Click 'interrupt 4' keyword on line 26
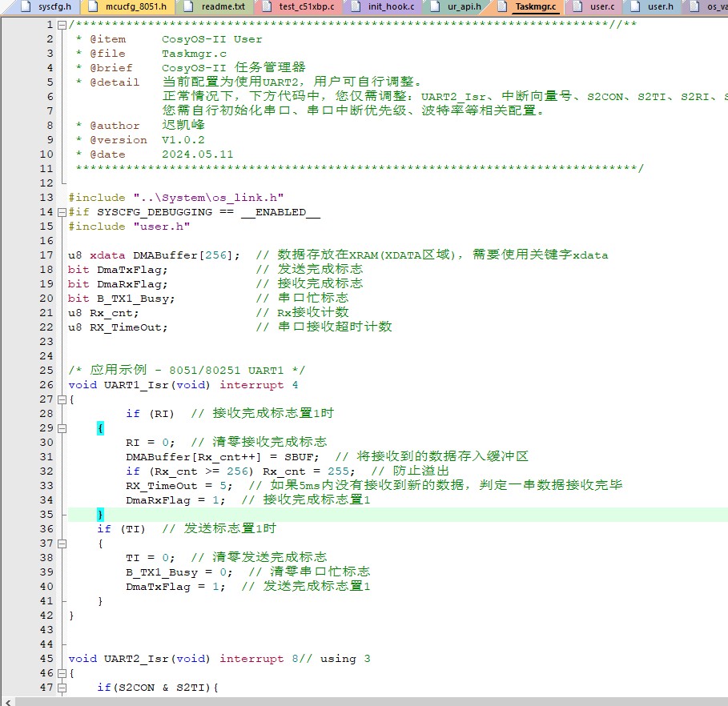728x706 pixels. pyautogui.click(x=259, y=385)
